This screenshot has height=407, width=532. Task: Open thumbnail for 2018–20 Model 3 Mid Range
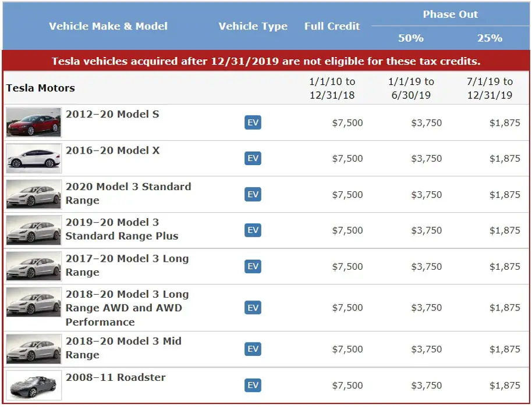click(34, 349)
